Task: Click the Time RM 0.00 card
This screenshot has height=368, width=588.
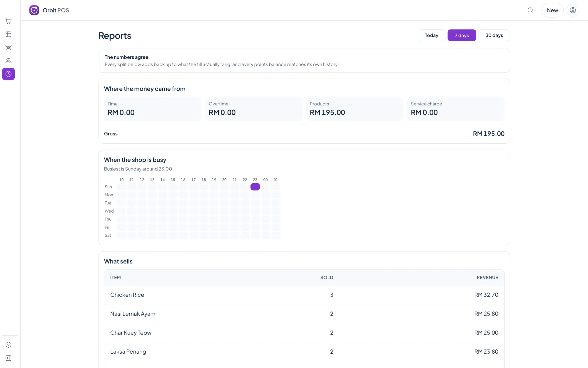Action: [x=153, y=109]
